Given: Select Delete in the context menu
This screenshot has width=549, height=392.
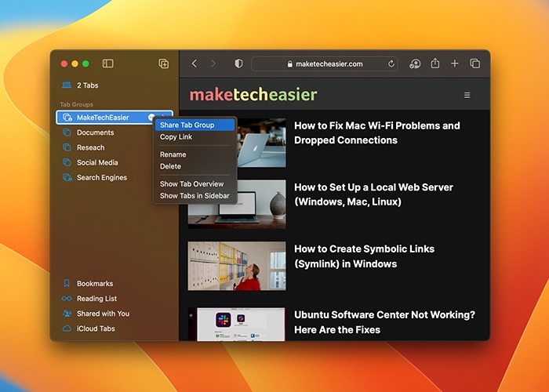Looking at the screenshot, I should point(195,166).
